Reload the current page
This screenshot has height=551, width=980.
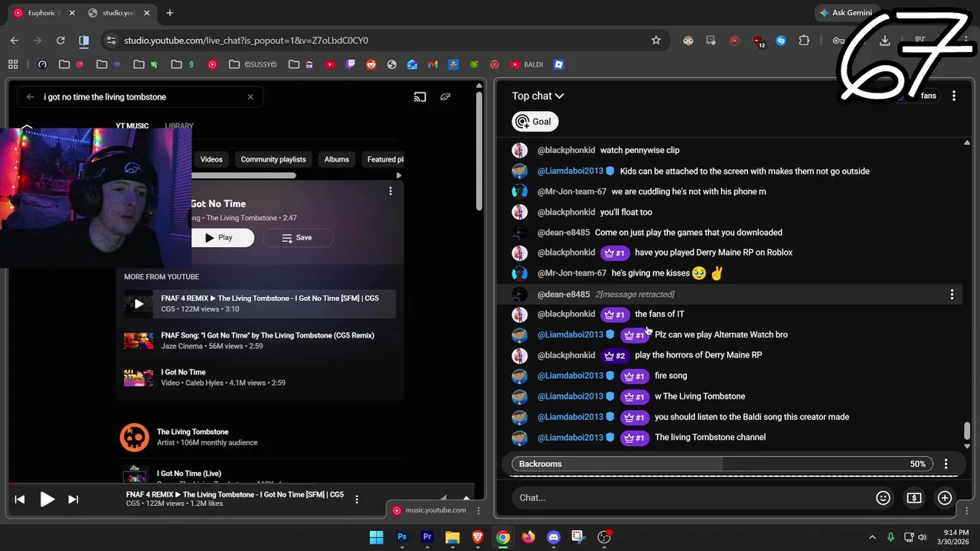coord(60,41)
